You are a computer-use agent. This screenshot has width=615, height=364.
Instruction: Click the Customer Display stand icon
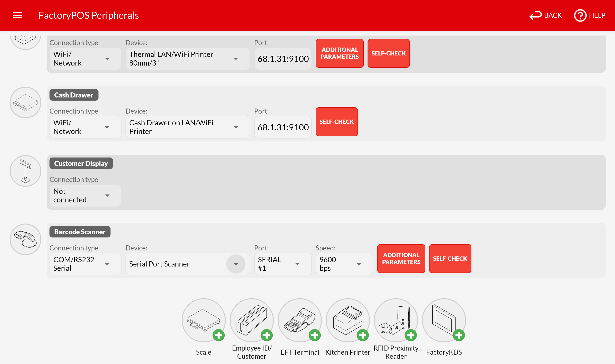point(25,171)
